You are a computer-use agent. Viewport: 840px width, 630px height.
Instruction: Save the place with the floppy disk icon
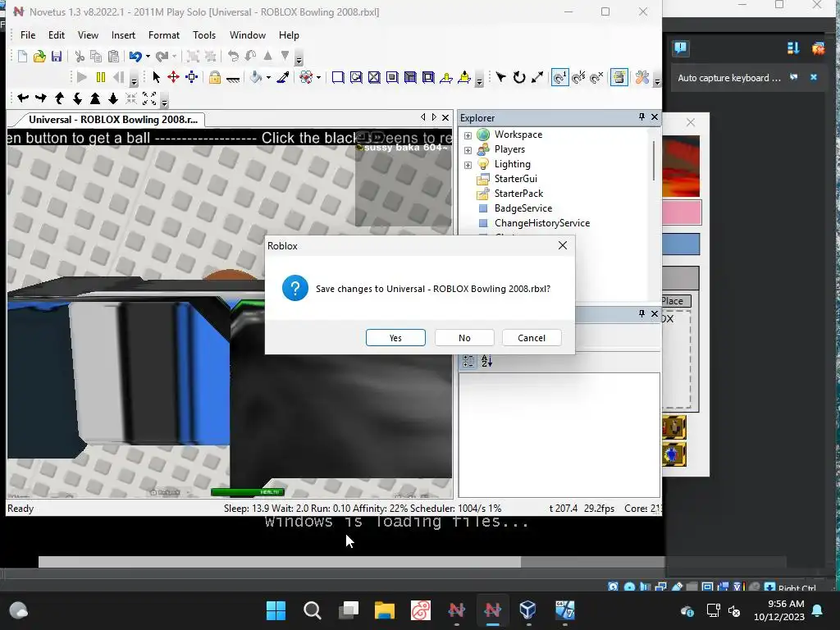57,57
